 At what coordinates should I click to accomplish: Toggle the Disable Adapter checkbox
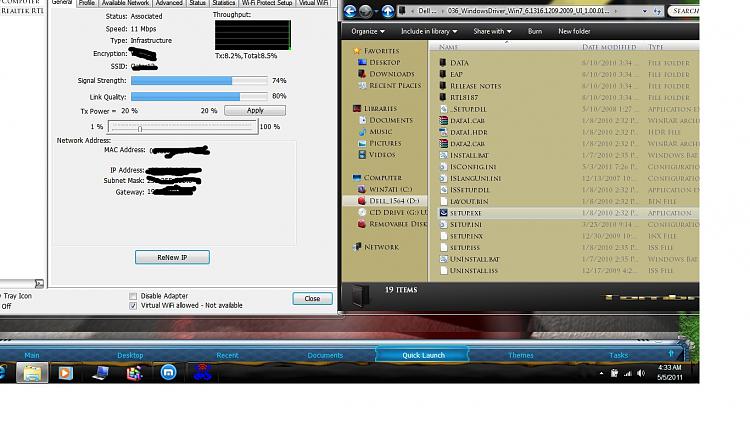click(x=133, y=296)
